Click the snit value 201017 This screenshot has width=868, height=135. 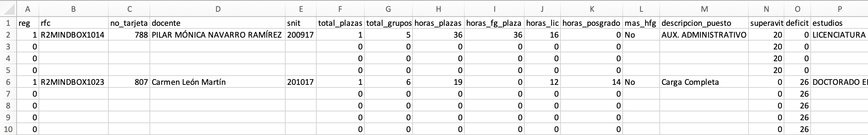pos(301,82)
